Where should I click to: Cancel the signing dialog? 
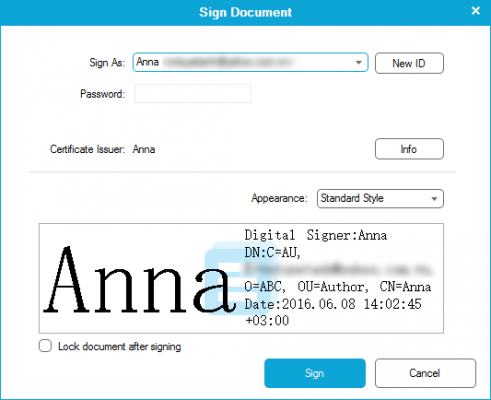pyautogui.click(x=425, y=373)
